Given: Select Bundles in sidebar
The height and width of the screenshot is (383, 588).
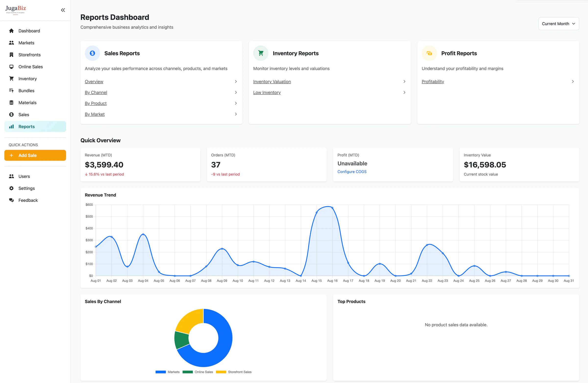Looking at the screenshot, I should [x=35, y=90].
